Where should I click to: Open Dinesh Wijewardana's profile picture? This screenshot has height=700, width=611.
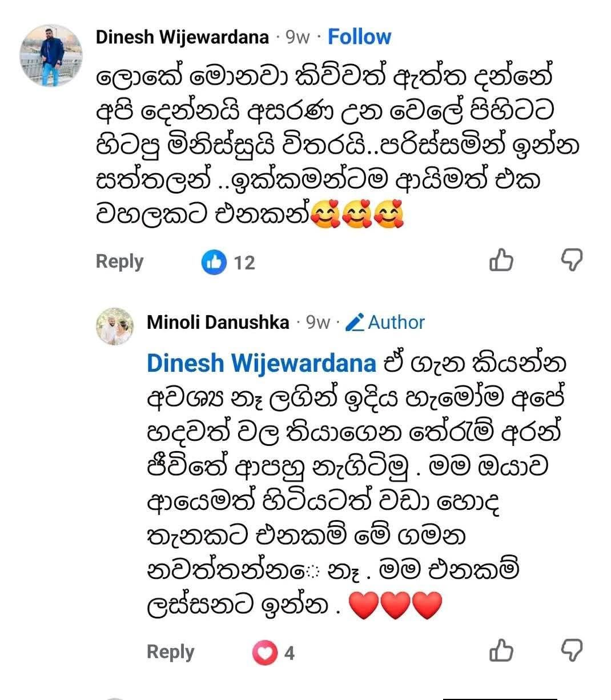51,55
